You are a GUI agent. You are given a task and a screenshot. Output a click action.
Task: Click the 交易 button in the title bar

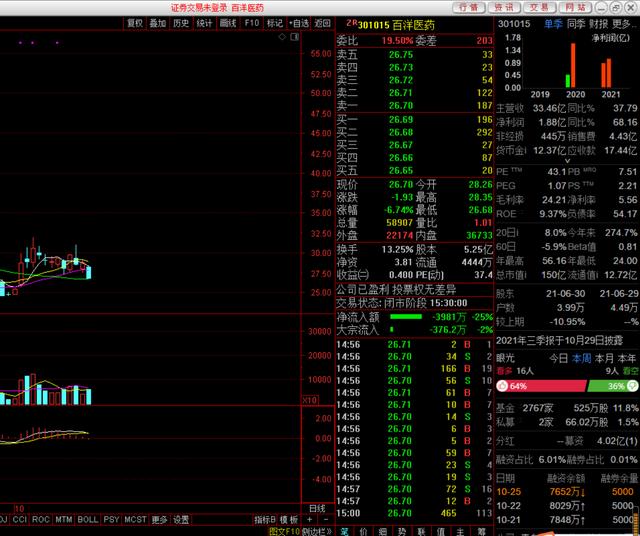click(x=538, y=7)
